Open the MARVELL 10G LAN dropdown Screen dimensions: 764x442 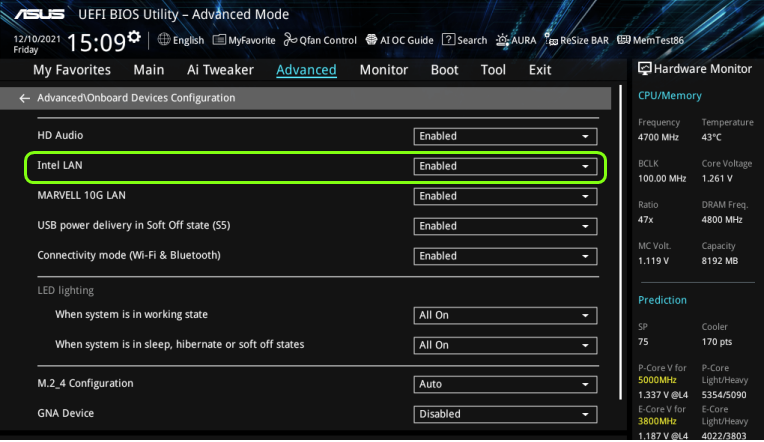pos(505,196)
